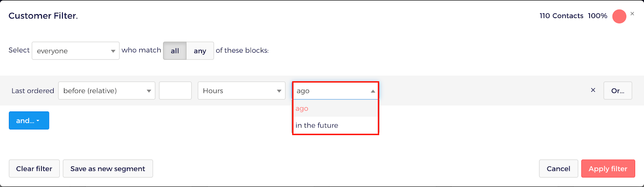
Task: Cancel the filter dialog
Action: [558, 169]
